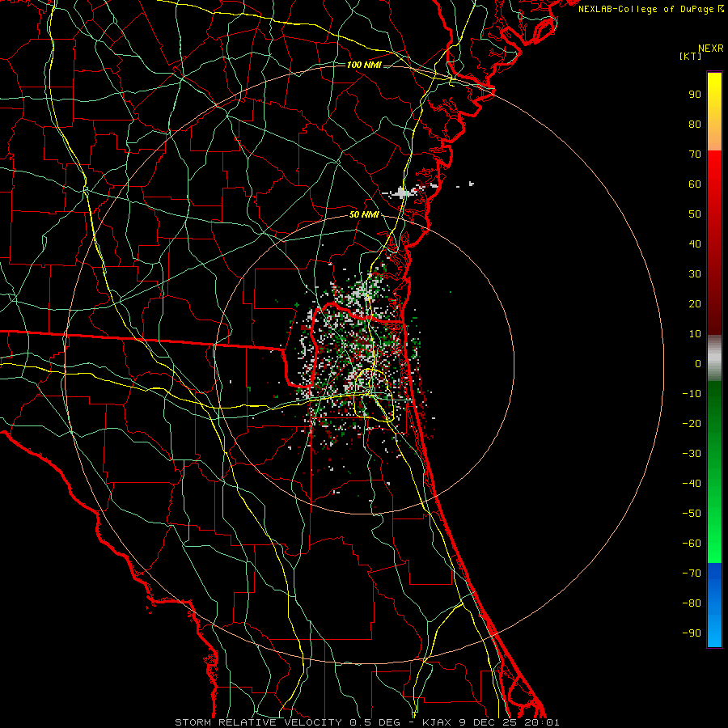Click the 50 value on the velocity scale
728x728 pixels.
click(x=695, y=214)
